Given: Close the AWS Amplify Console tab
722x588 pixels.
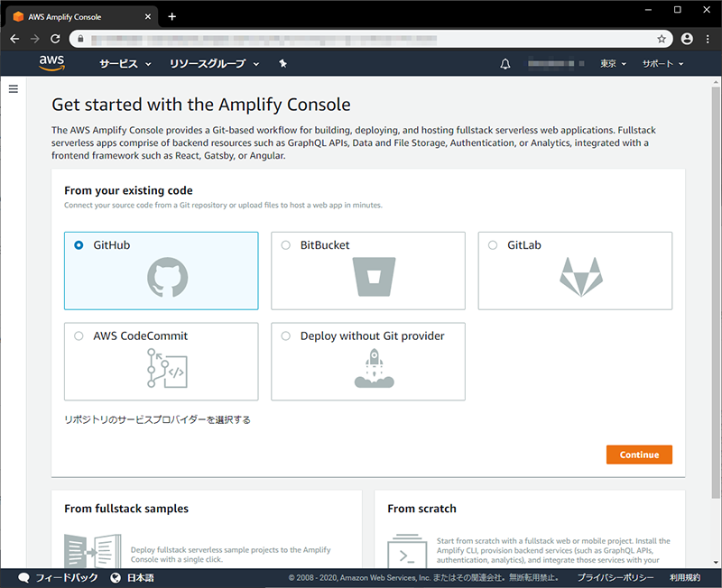Looking at the screenshot, I should (148, 16).
